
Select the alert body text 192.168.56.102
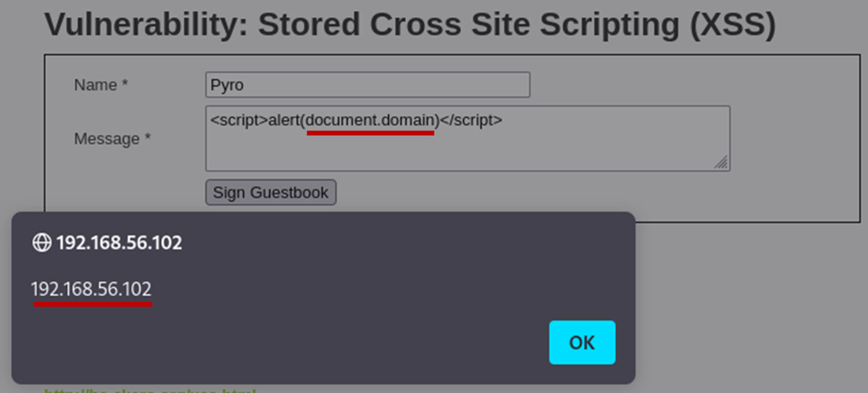[91, 289]
